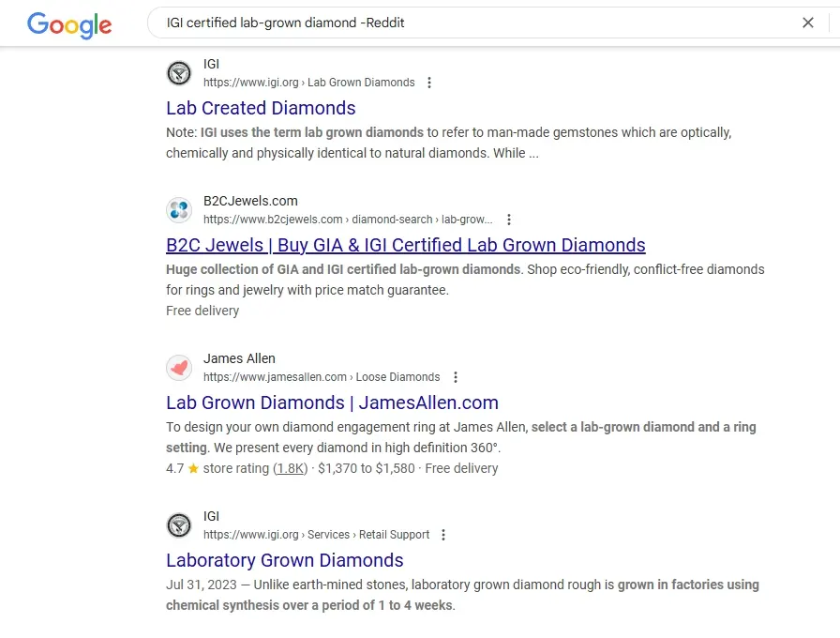Open three-dot menu for IGI Retail Support result
This screenshot has height=638, width=840.
[443, 535]
